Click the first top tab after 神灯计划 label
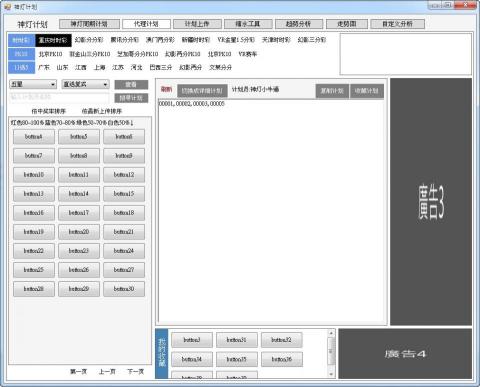 [x=89, y=24]
